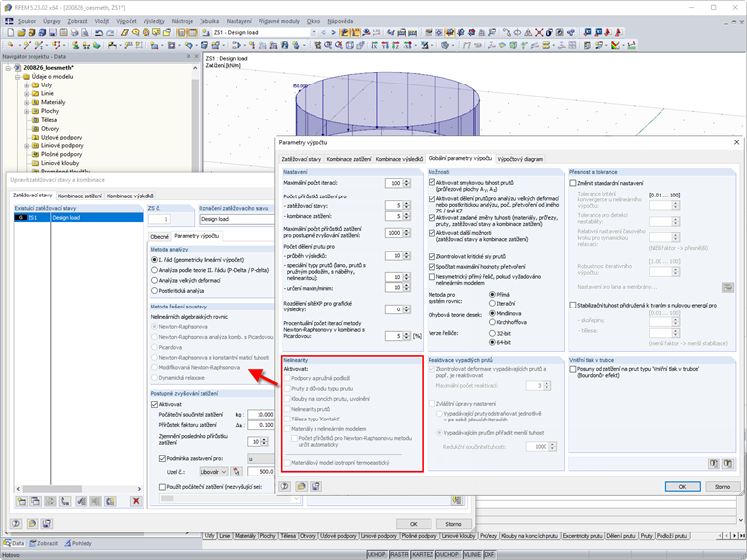The height and width of the screenshot is (560, 747).
Task: Open Soubor menu
Action: click(27, 21)
